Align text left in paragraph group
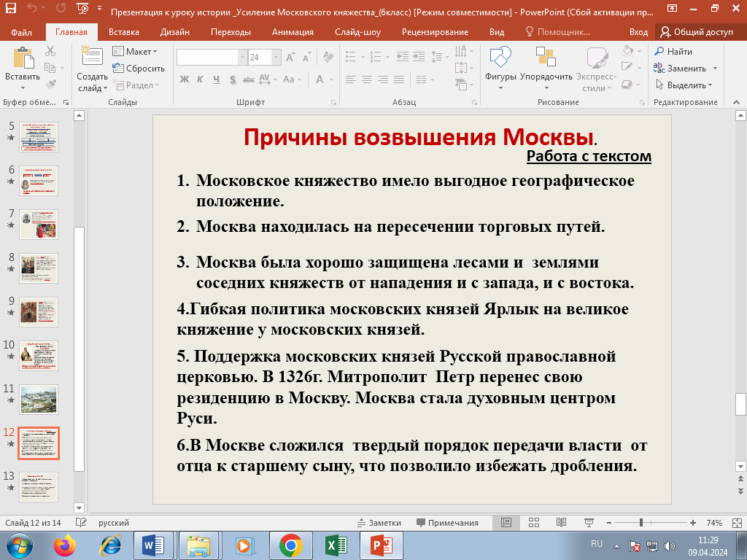Image resolution: width=747 pixels, height=560 pixels. (351, 79)
